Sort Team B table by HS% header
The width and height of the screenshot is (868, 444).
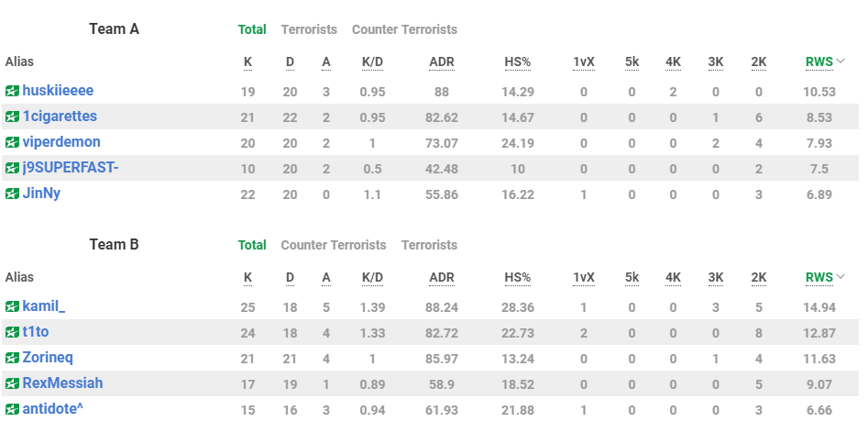pos(517,277)
